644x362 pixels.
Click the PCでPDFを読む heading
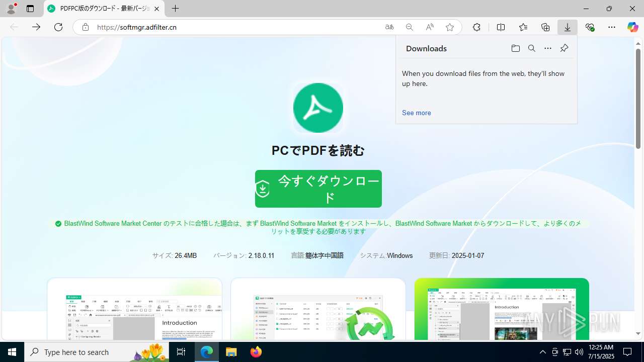318,150
